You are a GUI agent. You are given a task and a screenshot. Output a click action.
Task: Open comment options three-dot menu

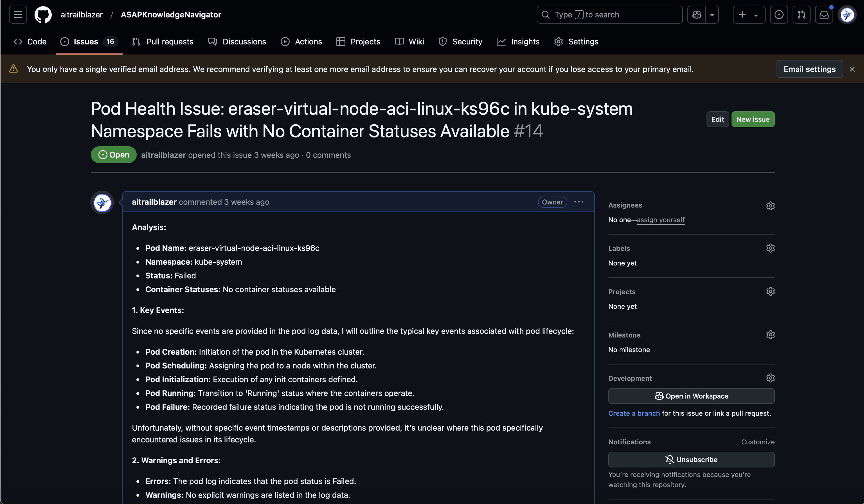[x=579, y=202]
